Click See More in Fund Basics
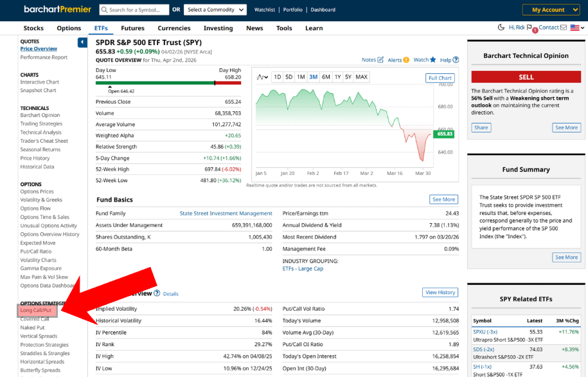Image resolution: width=588 pixels, height=377 pixels. pos(443,199)
